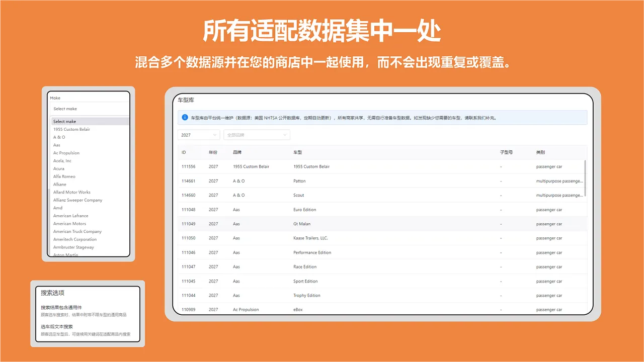Click the 选车后文本搜索 search option

click(x=57, y=326)
